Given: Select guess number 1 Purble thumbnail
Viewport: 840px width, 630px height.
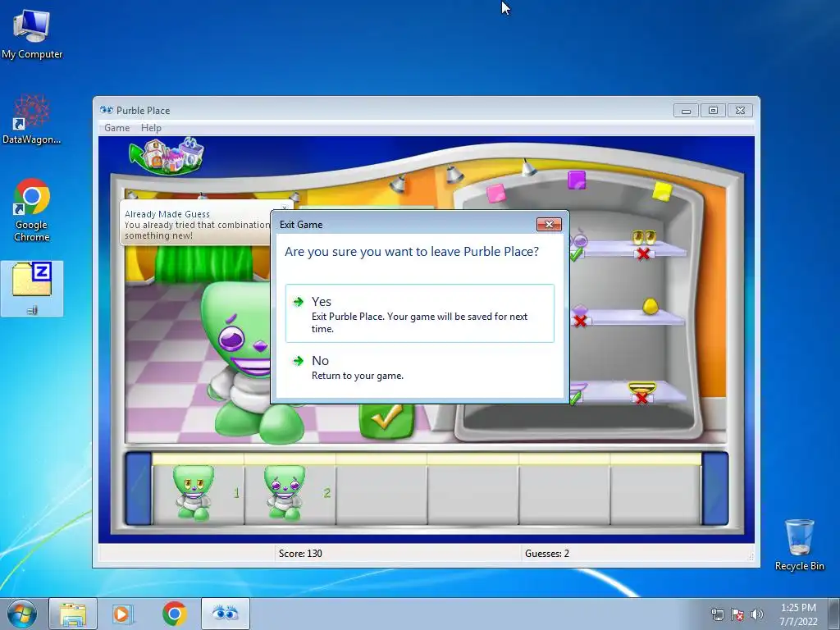Looking at the screenshot, I should 194,492.
